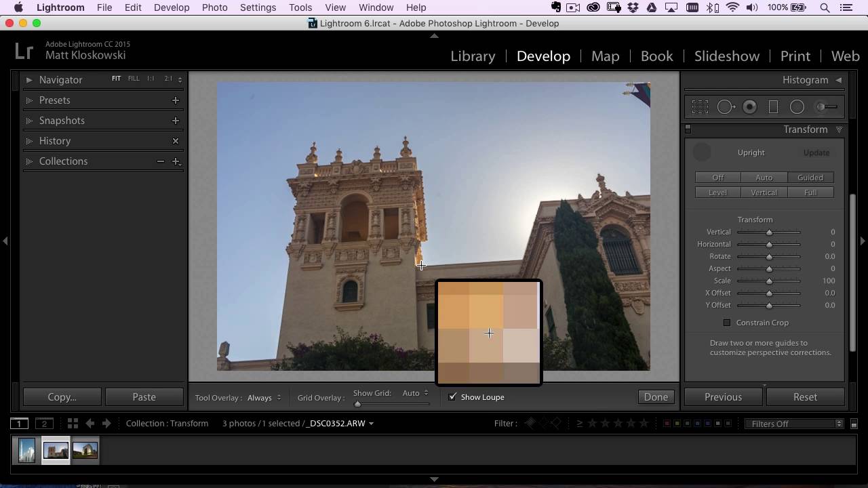Hide left panel group arrow
Image resolution: width=868 pixels, height=488 pixels.
click(5, 241)
